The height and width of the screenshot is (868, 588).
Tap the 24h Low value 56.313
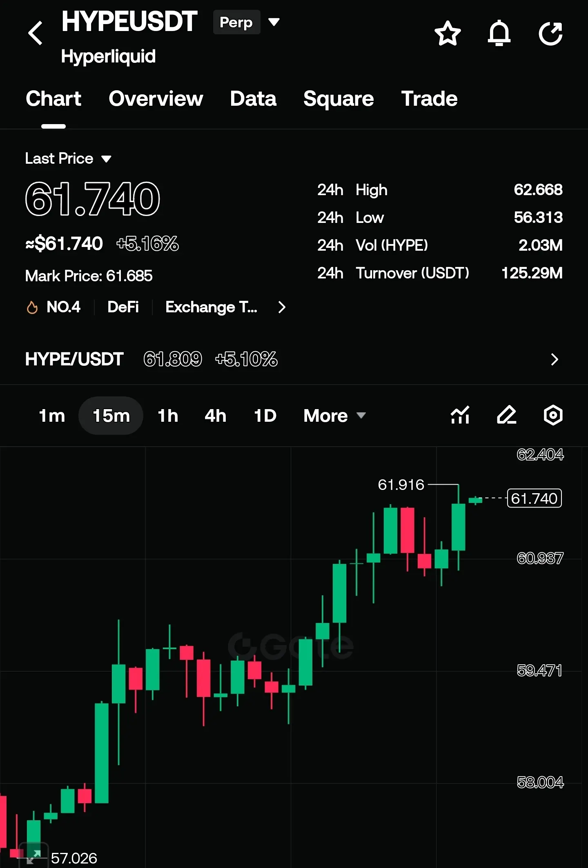click(x=538, y=218)
